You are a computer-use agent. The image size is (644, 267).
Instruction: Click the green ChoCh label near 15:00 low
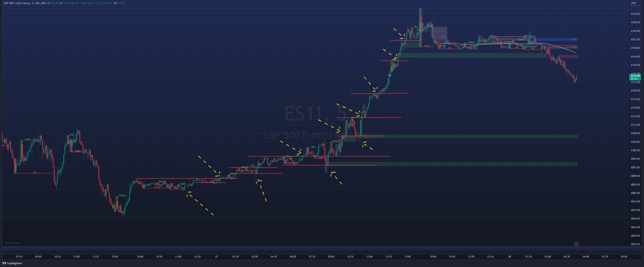point(122,195)
